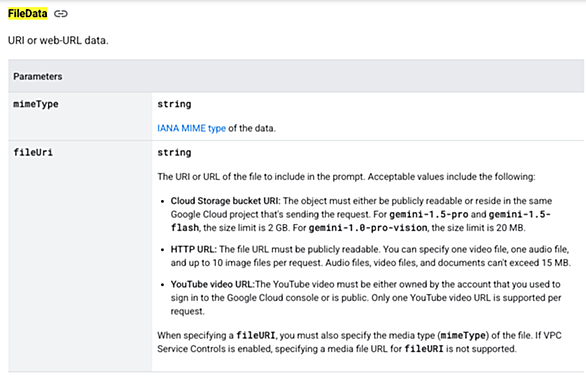
Task: Click the anchor link icon beside FileData
Action: point(61,14)
